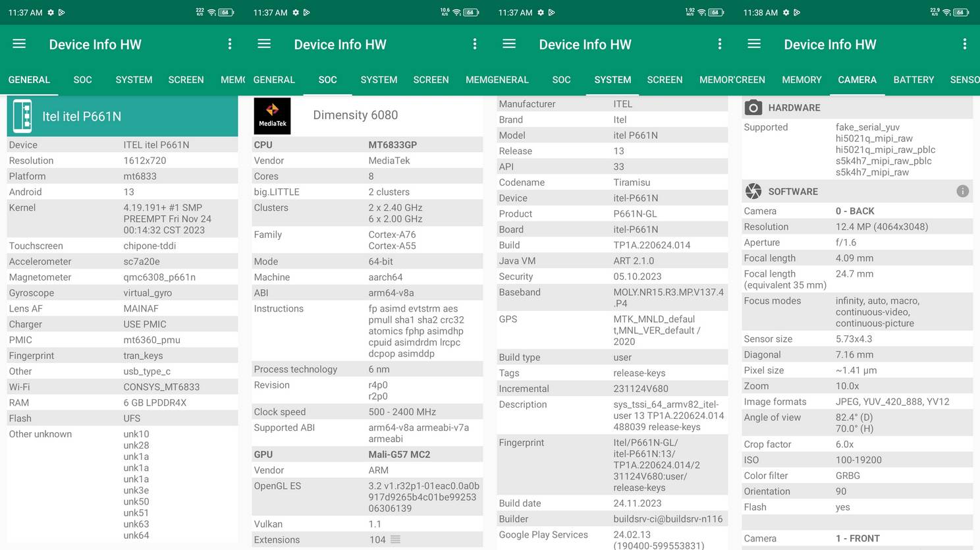Tap camera Resolution 12.4 MP (4064x3048)
Screen dimensions: 980x550
tap(882, 227)
